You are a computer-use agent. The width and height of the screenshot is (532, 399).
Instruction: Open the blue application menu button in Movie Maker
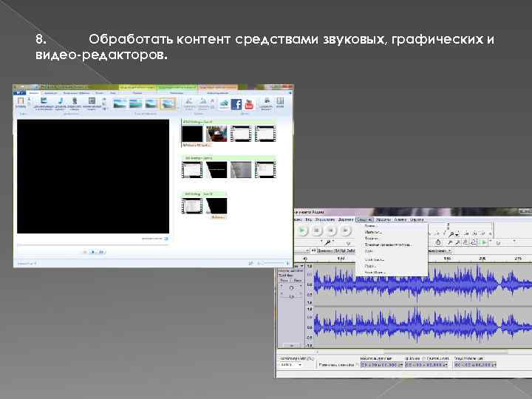pyautogui.click(x=19, y=92)
